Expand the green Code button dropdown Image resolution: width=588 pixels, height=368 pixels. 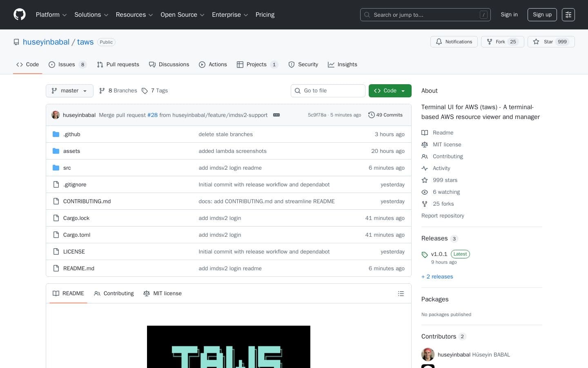[x=402, y=91]
